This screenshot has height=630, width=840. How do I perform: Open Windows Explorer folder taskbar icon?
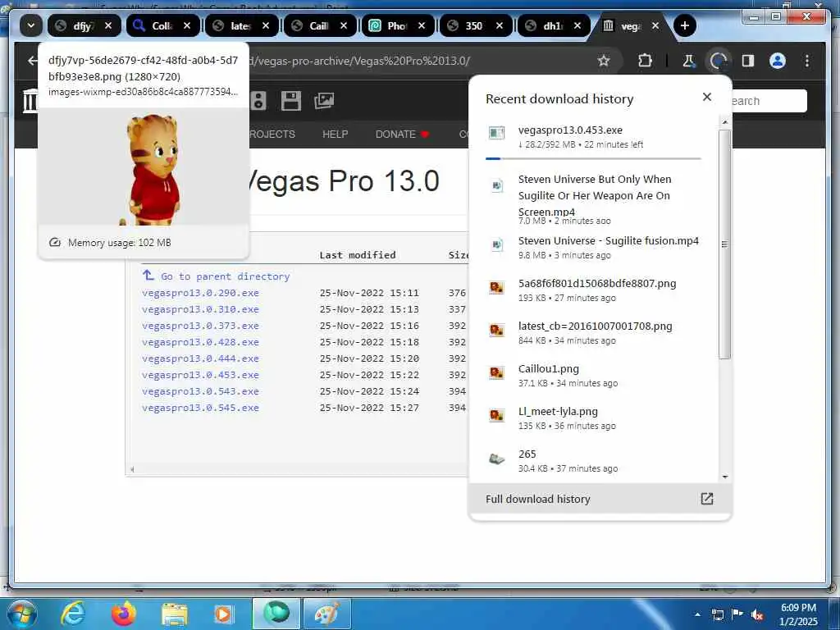176,614
